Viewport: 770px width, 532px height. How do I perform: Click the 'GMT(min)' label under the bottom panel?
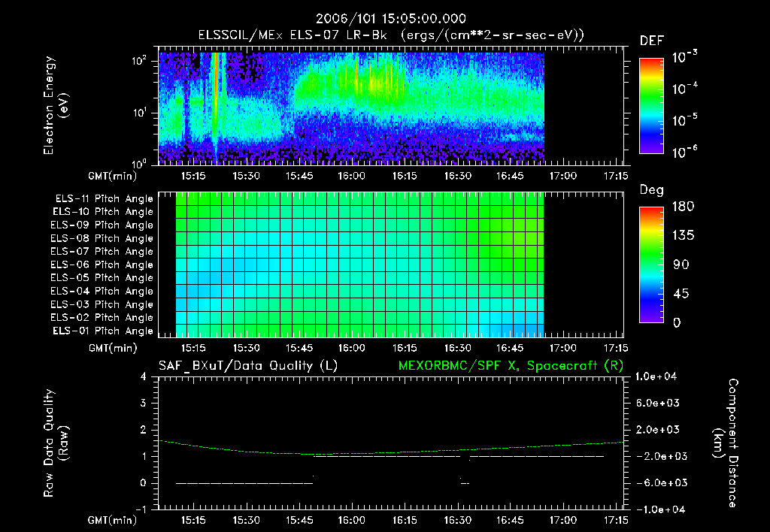pyautogui.click(x=113, y=520)
